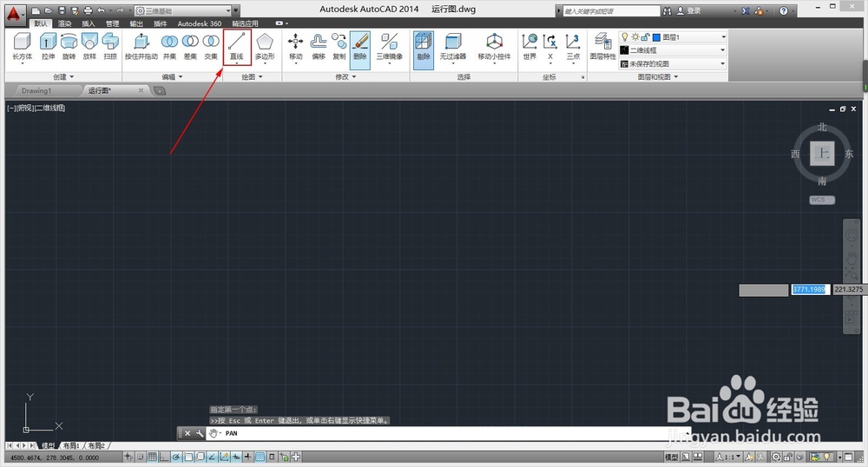Select the 长方体 box tool
The height and width of the screenshot is (467, 868).
[x=23, y=47]
